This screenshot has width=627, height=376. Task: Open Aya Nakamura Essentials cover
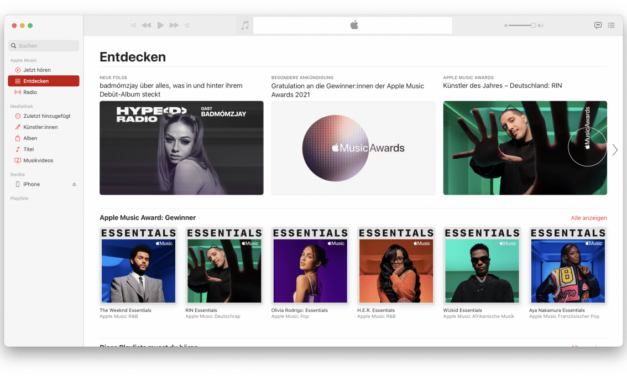pyautogui.click(x=568, y=266)
